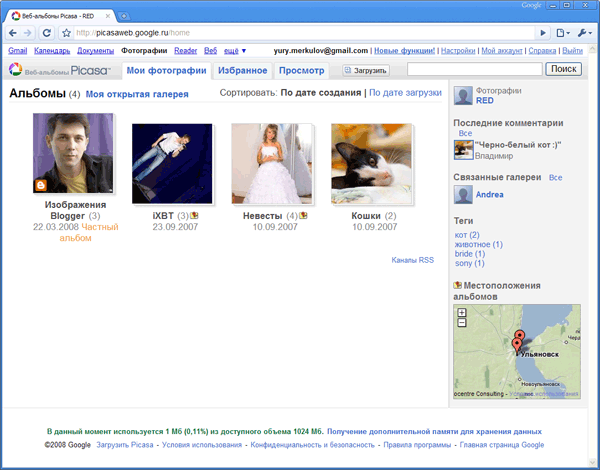Switch to the Мои фотографии tab

tap(166, 70)
